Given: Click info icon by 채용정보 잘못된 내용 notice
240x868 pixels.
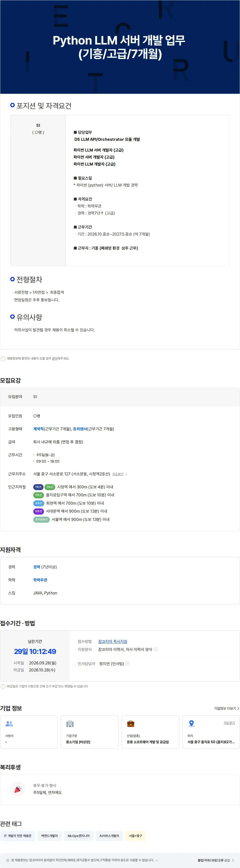Looking at the screenshot, I should 3,359.
